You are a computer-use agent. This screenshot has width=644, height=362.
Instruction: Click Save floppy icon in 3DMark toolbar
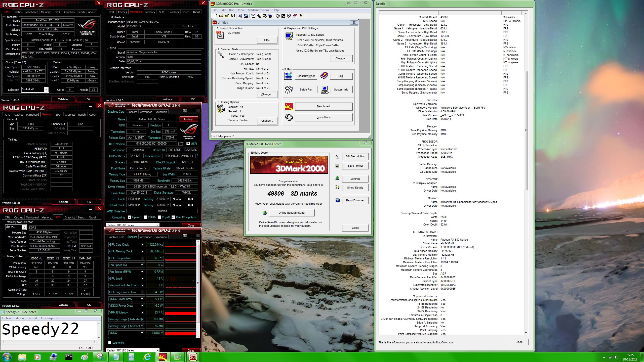pos(233,16)
